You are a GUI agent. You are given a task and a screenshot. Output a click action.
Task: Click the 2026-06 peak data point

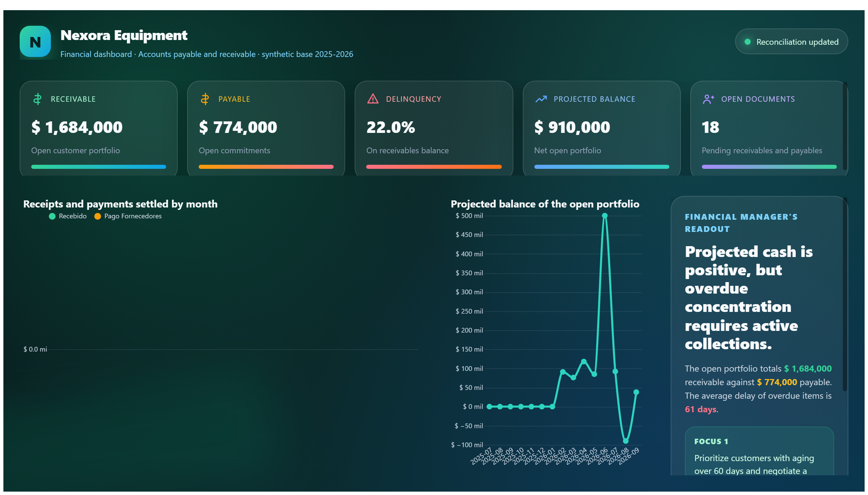[605, 216]
